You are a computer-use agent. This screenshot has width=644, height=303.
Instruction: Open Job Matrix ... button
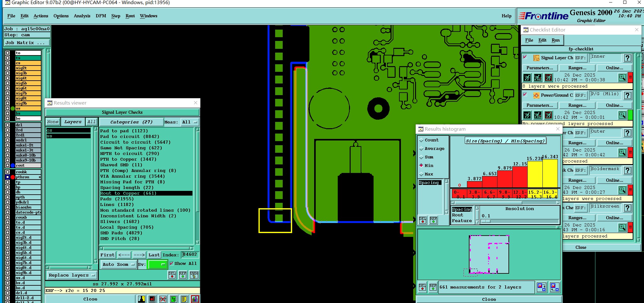pyautogui.click(x=27, y=43)
